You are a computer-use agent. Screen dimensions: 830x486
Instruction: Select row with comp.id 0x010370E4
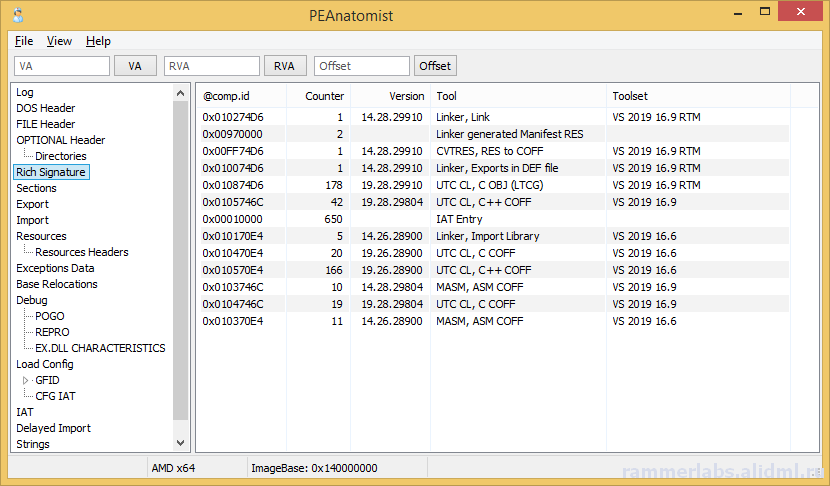(494, 321)
